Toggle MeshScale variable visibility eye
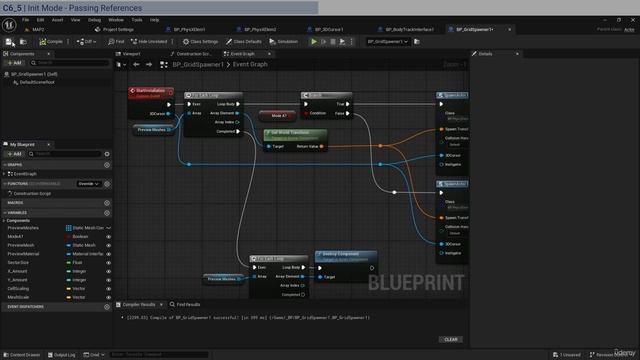The width and height of the screenshot is (640, 360). tap(109, 298)
